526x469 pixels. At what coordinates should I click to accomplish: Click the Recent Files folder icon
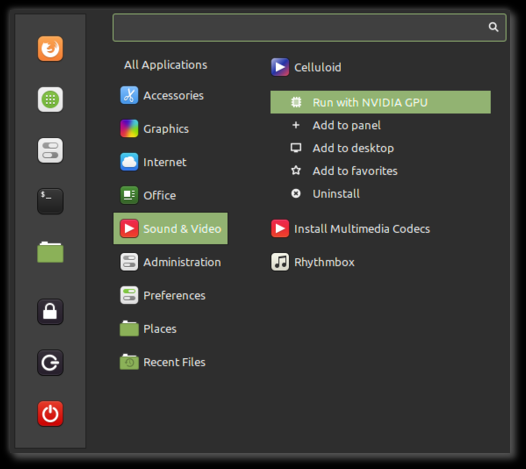coord(129,362)
